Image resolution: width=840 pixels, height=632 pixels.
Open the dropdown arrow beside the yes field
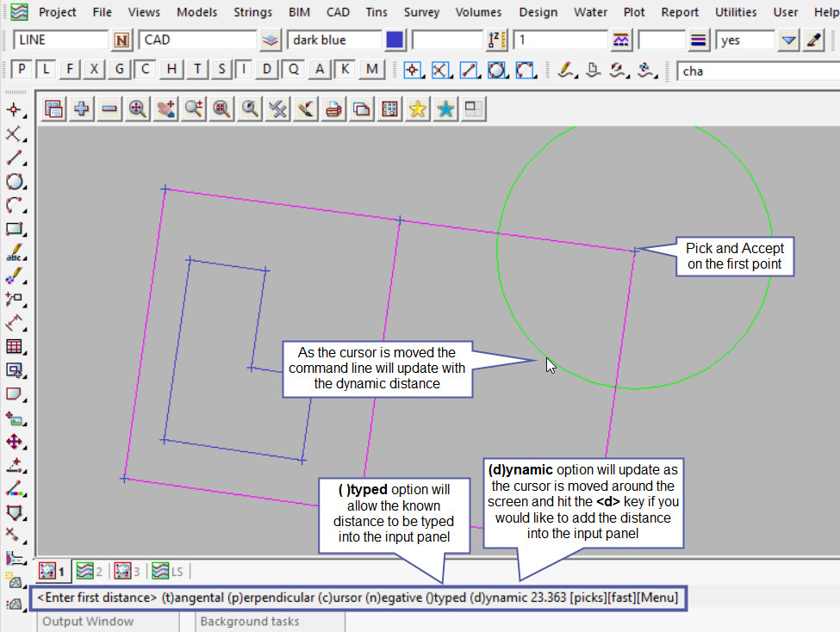788,40
